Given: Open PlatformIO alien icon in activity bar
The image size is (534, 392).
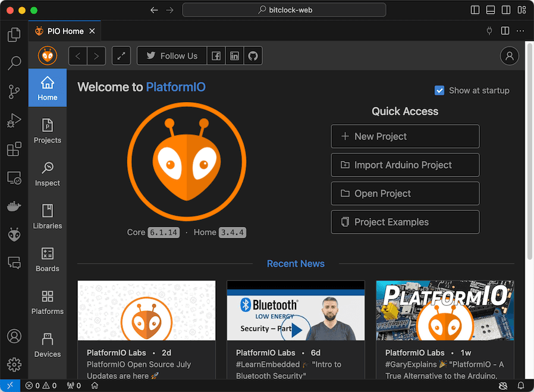Looking at the screenshot, I should click(14, 235).
